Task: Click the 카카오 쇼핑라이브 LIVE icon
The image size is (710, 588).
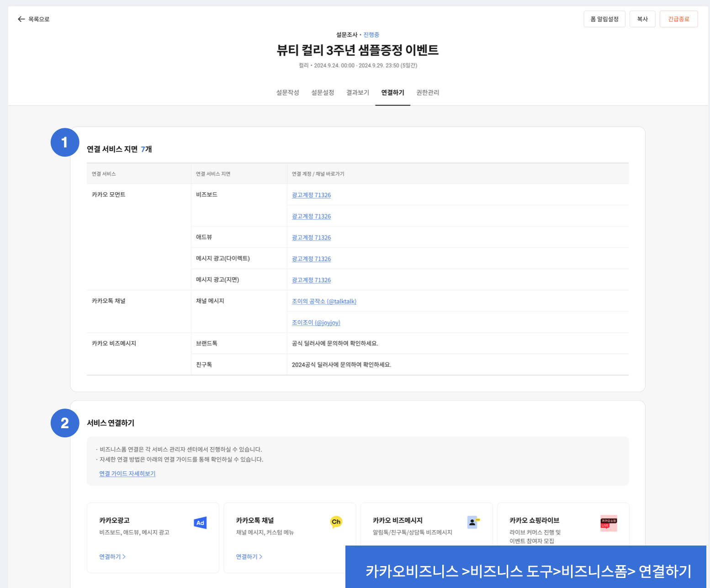Action: pos(609,523)
